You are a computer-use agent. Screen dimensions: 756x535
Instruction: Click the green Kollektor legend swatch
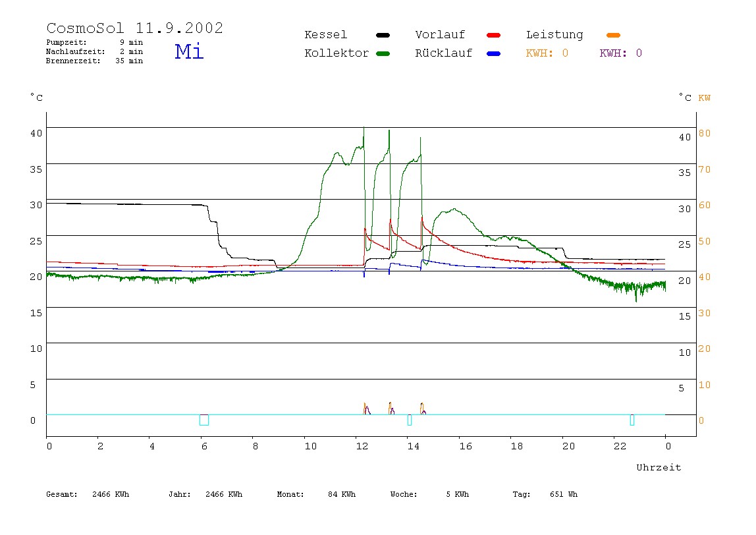point(383,53)
